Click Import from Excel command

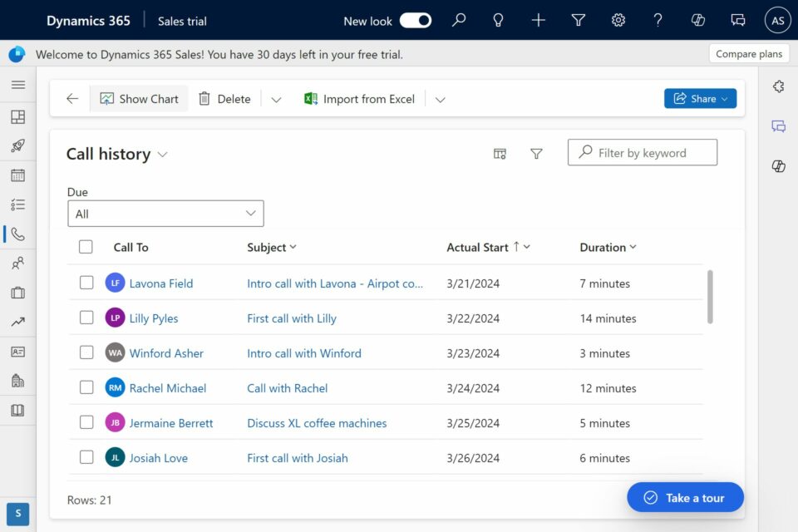click(x=359, y=99)
